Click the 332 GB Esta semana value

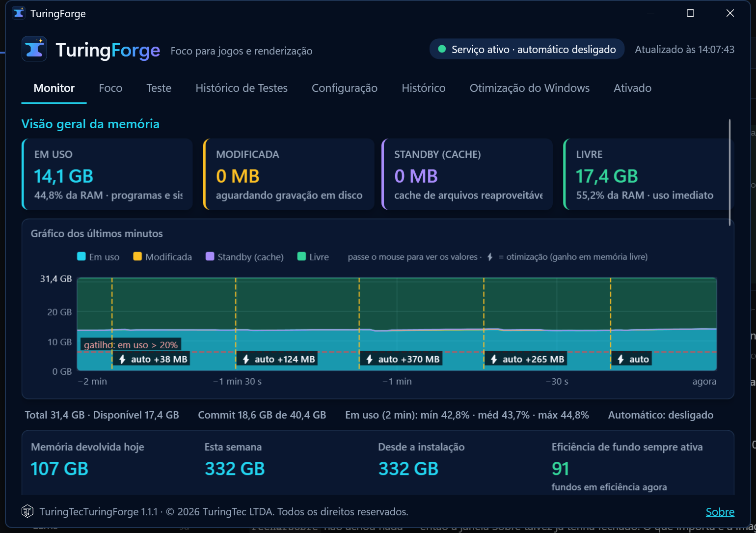(235, 469)
